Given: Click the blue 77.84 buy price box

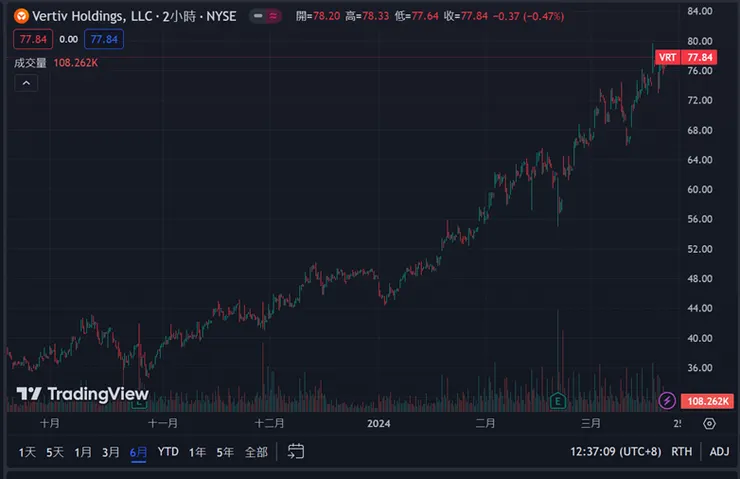Looking at the screenshot, I should tap(104, 39).
